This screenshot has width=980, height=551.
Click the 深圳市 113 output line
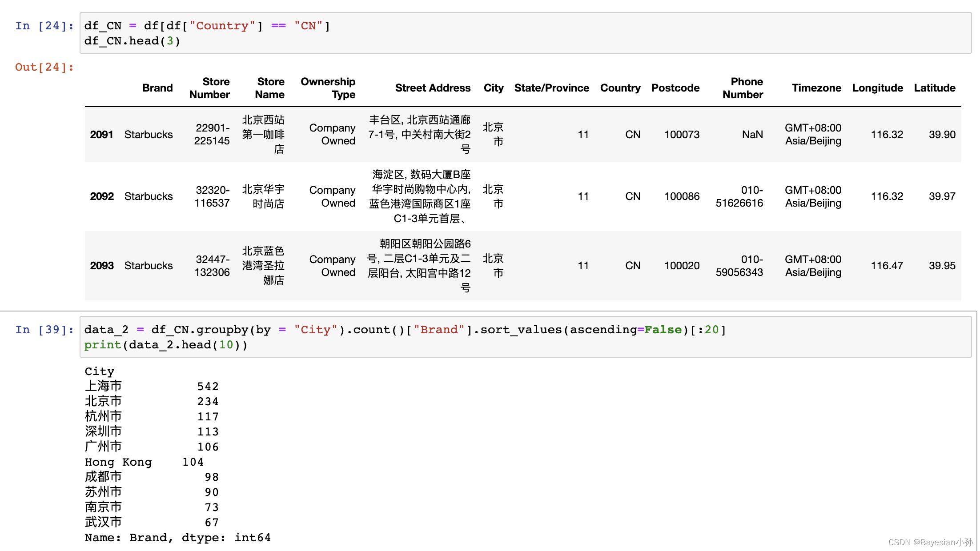point(152,431)
